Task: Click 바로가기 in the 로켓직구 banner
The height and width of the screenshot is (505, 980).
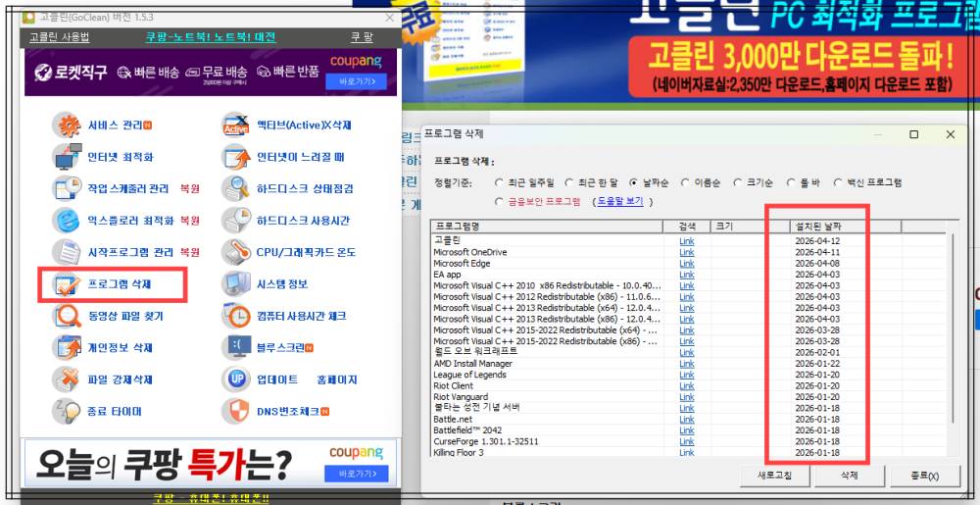Action: (357, 81)
